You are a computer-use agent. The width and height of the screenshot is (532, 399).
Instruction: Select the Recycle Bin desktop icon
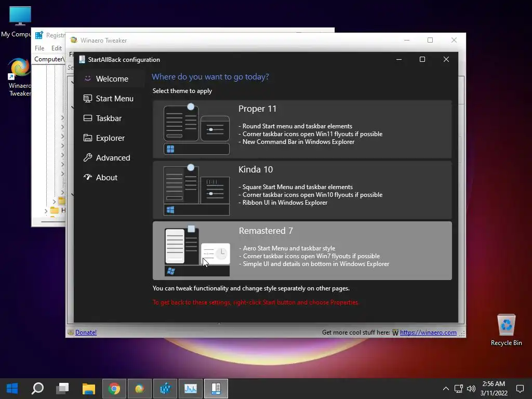coord(506,330)
